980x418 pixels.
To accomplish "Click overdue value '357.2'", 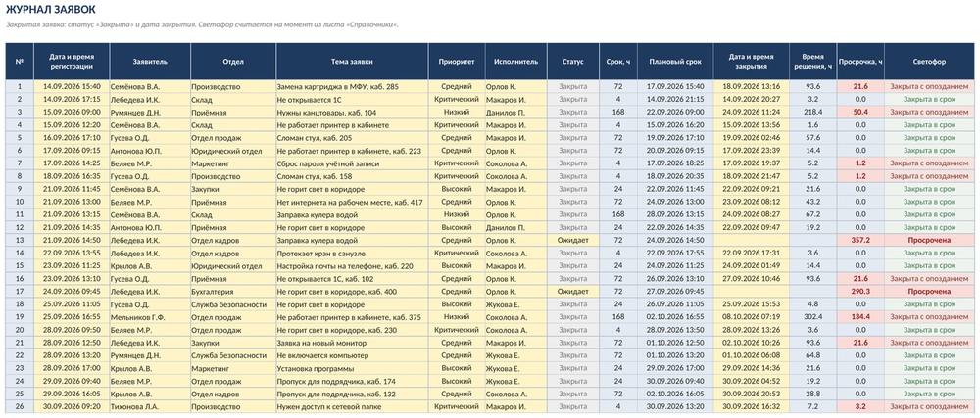I will tap(860, 240).
